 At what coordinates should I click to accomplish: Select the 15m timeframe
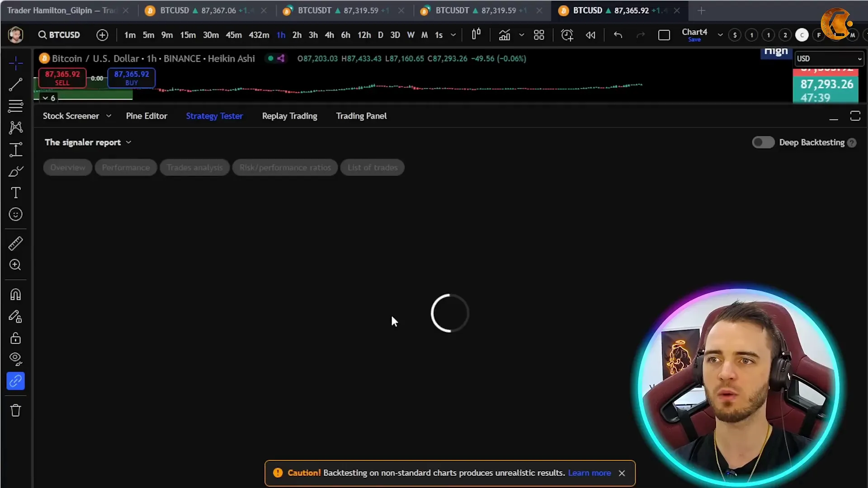pos(188,35)
